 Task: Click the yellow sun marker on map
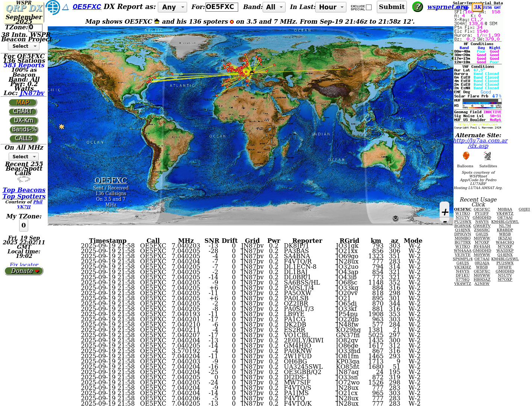(x=62, y=127)
